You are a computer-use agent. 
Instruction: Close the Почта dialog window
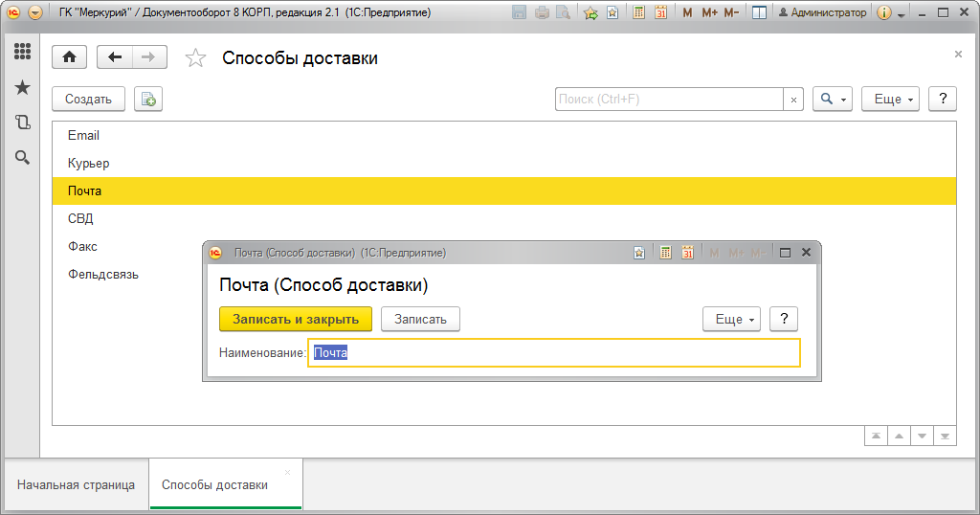pyautogui.click(x=806, y=253)
